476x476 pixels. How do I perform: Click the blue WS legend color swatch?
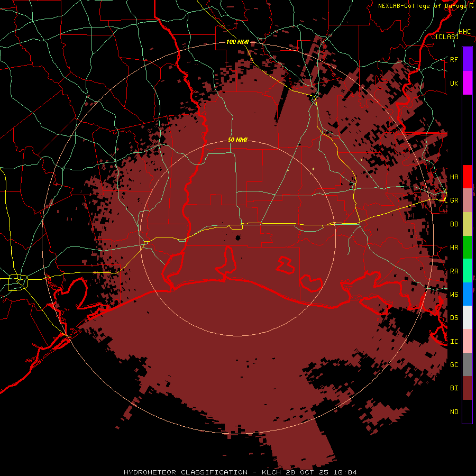click(467, 295)
